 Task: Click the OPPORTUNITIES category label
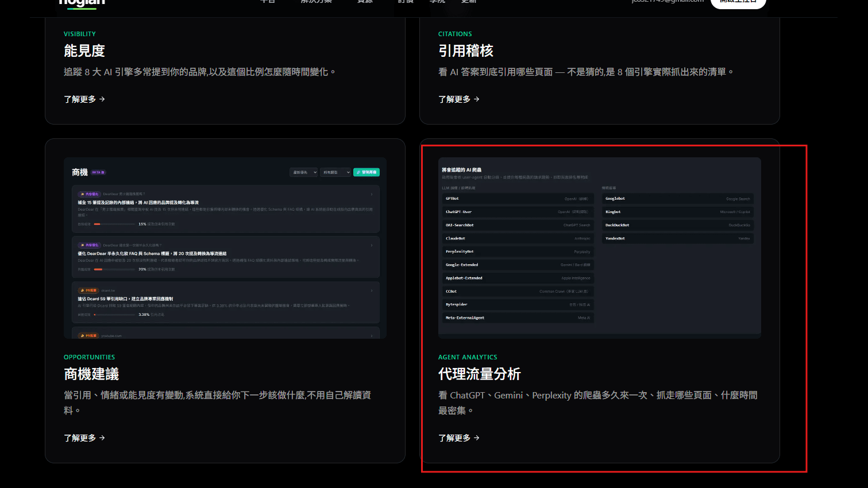point(89,357)
